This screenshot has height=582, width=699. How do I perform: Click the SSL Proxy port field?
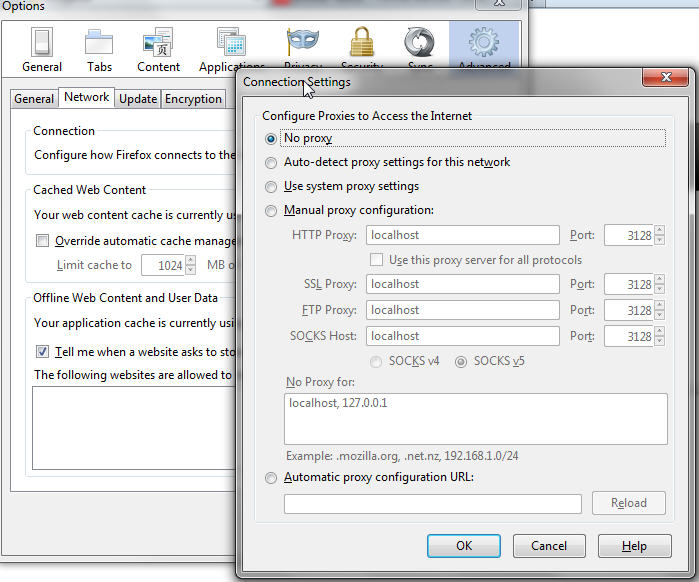629,284
